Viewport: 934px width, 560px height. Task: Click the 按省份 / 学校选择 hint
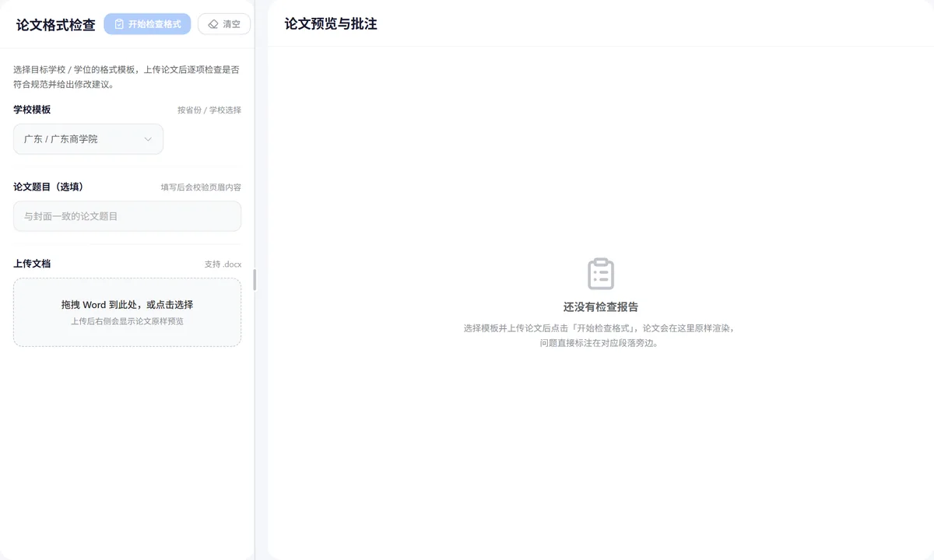[209, 110]
